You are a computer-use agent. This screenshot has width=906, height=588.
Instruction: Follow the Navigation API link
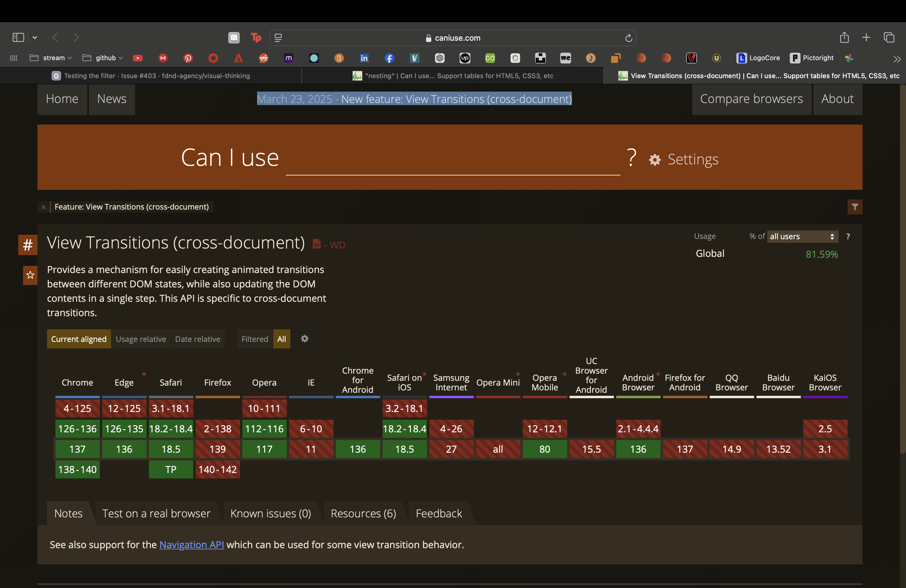(x=191, y=545)
